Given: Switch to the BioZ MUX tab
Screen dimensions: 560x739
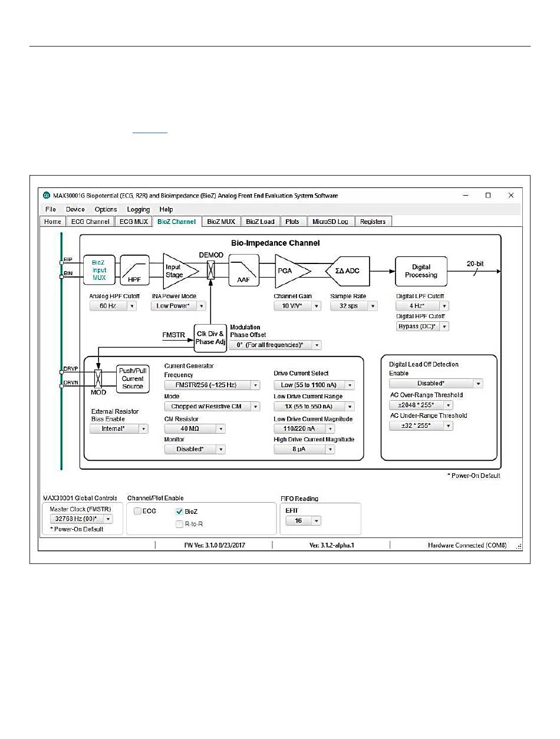Looking at the screenshot, I should click(x=221, y=222).
